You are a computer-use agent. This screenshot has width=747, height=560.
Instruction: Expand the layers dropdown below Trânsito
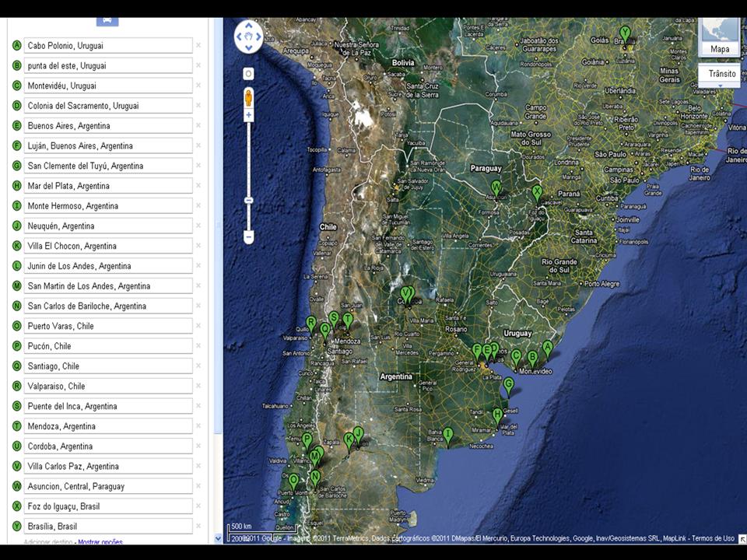click(x=721, y=85)
